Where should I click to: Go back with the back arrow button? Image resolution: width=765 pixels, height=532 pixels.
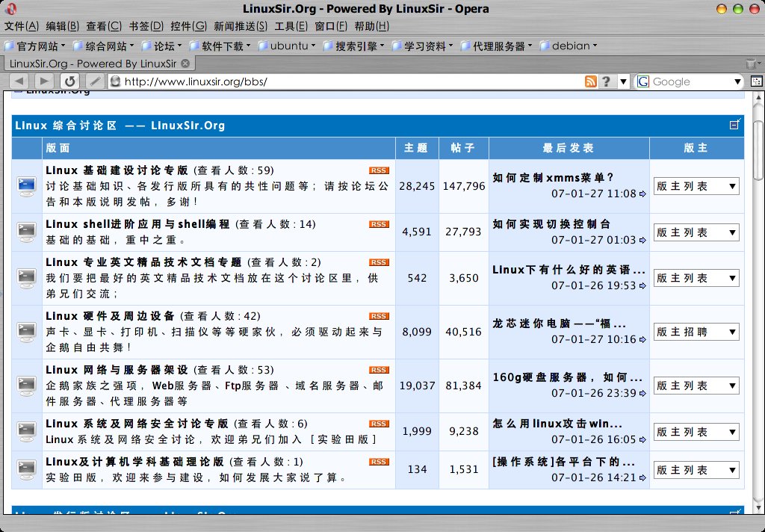(19, 81)
